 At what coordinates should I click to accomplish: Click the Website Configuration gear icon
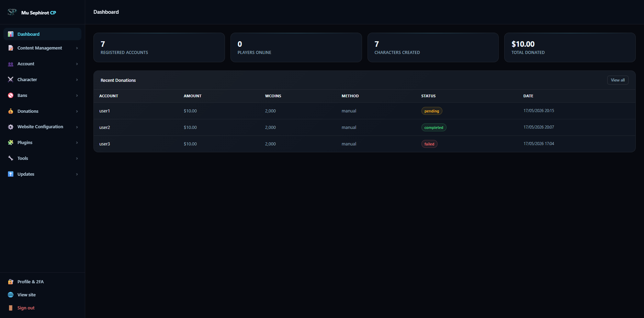(x=11, y=127)
